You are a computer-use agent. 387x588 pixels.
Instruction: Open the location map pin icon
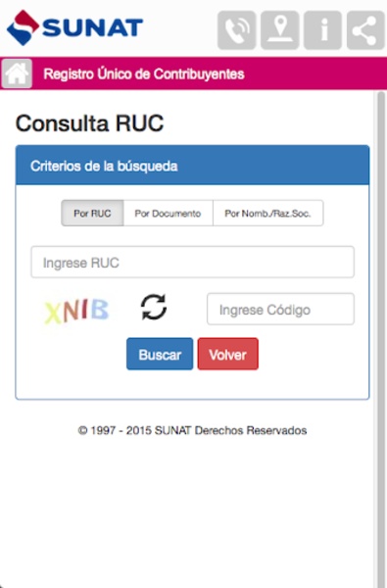[x=280, y=30]
